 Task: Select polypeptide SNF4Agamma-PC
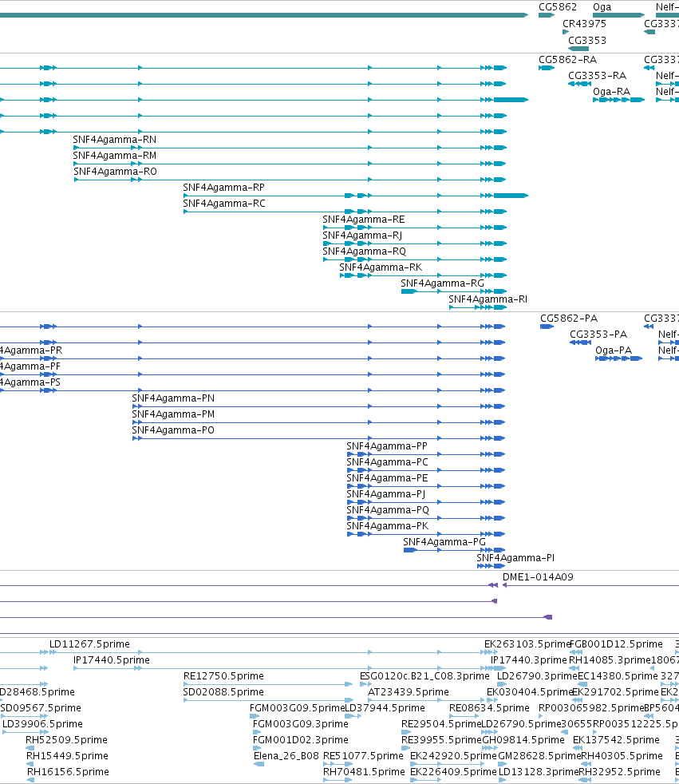pyautogui.click(x=387, y=462)
